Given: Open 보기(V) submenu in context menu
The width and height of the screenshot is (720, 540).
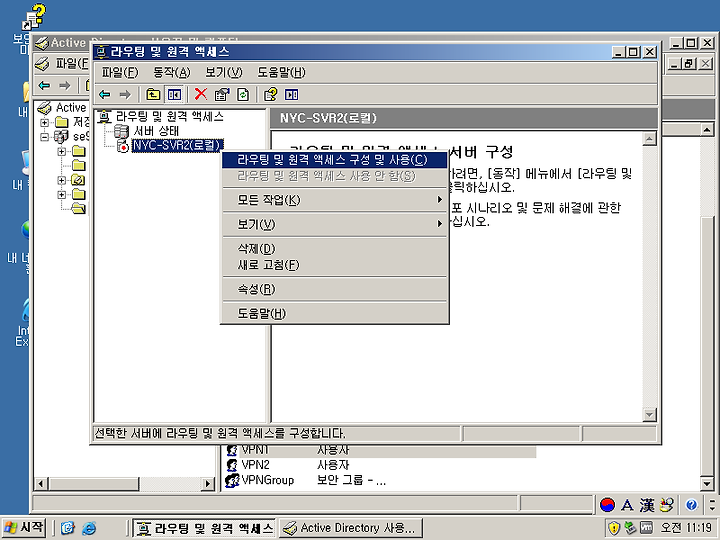Looking at the screenshot, I should click(x=334, y=224).
